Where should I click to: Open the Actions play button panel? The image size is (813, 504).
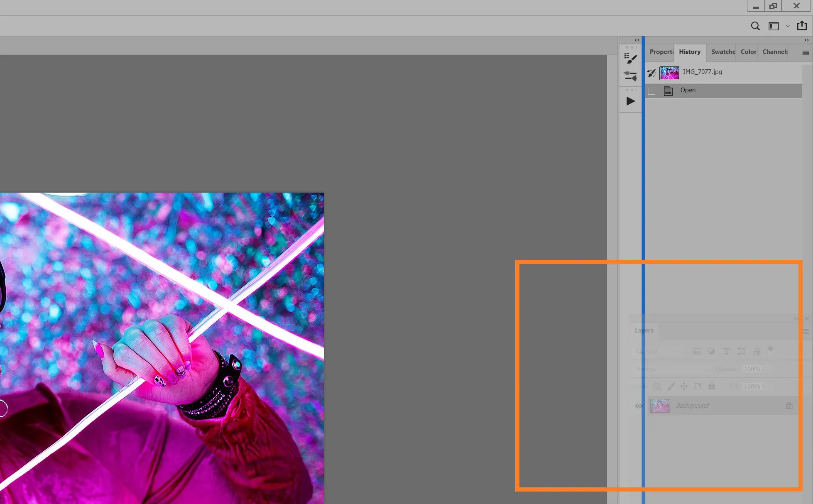pyautogui.click(x=631, y=101)
